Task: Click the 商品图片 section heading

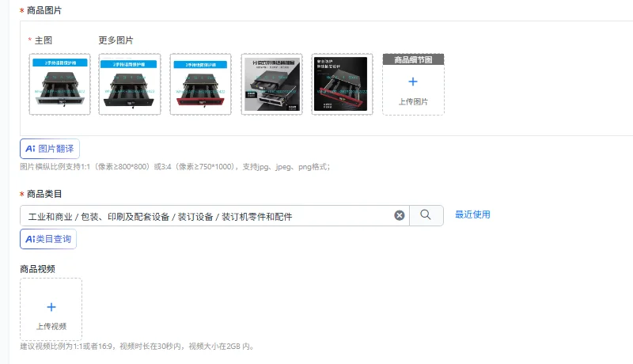Action: 44,10
